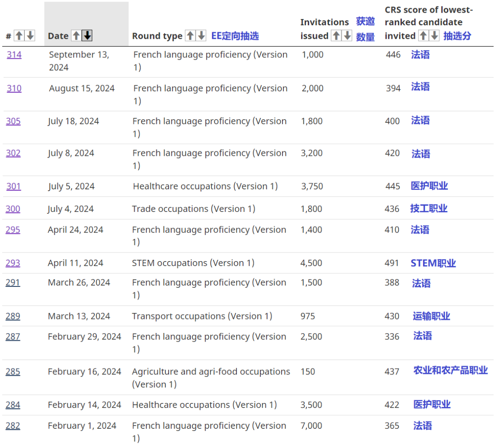Select invitations value 150
The height and width of the screenshot is (445, 504).
[x=308, y=372]
